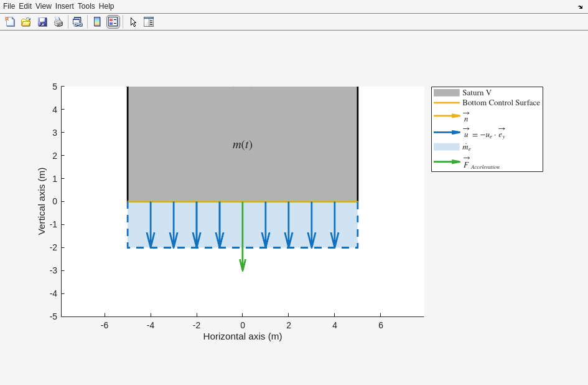Open the Help menu
The width and height of the screenshot is (588, 385).
[106, 6]
